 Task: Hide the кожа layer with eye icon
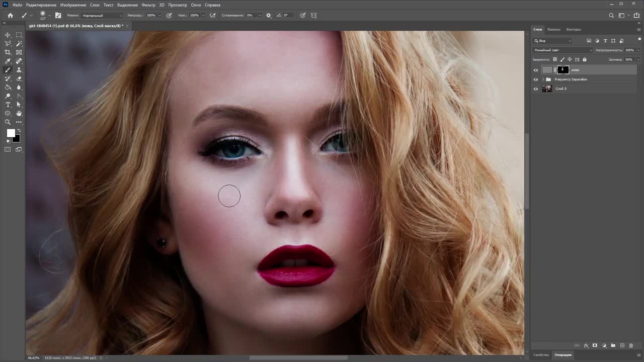coord(536,70)
